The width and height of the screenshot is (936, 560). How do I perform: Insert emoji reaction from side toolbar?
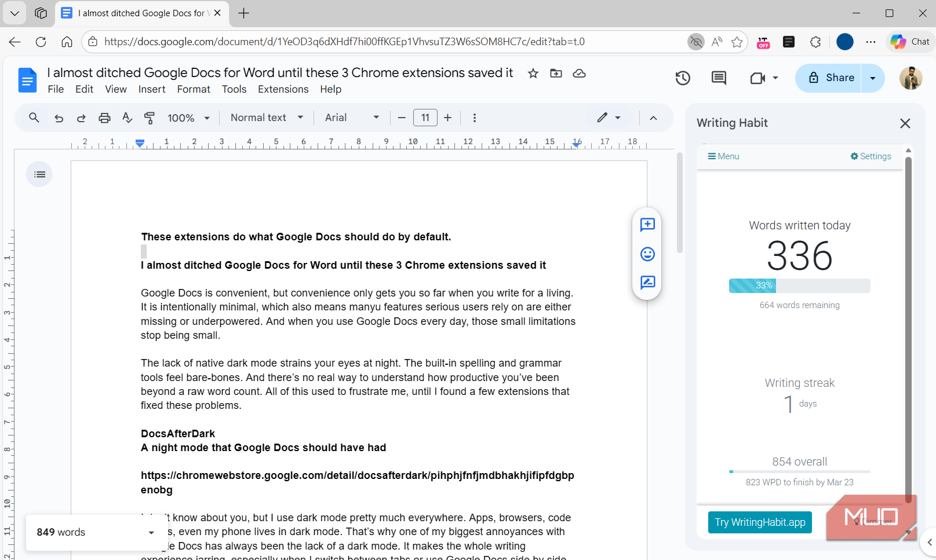tap(647, 254)
